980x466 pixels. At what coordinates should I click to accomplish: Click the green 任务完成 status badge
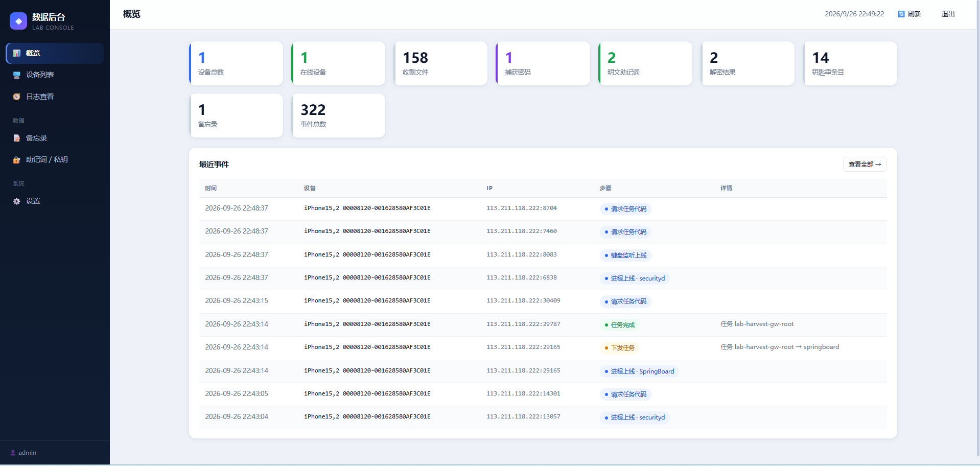tap(619, 325)
